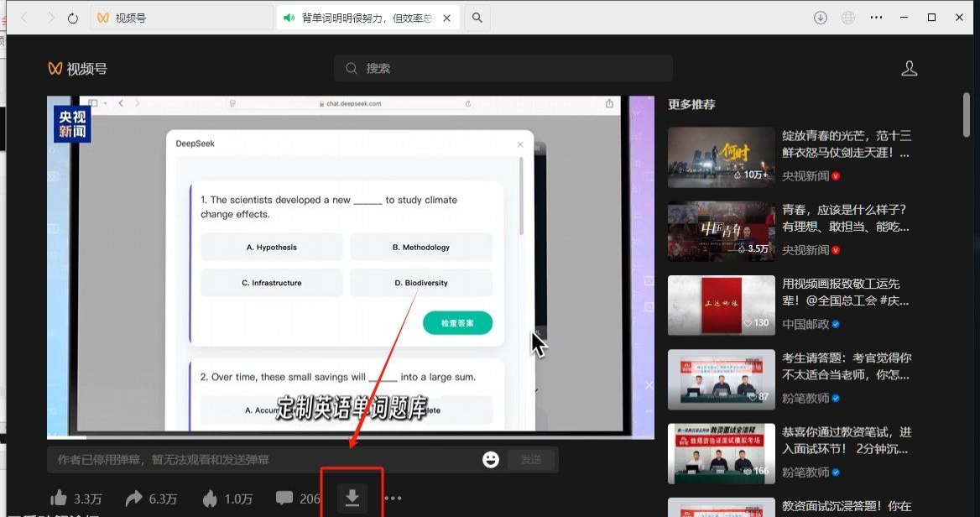
Task: Download the video with download icon
Action: (352, 498)
